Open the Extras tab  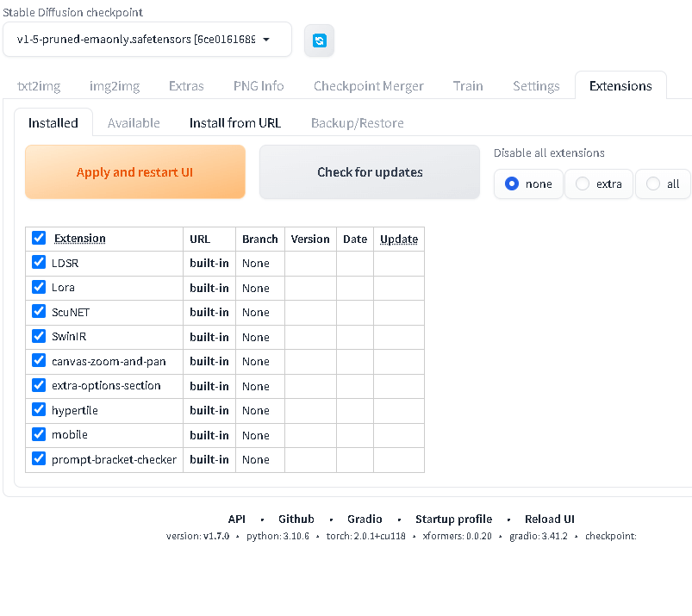click(x=186, y=86)
